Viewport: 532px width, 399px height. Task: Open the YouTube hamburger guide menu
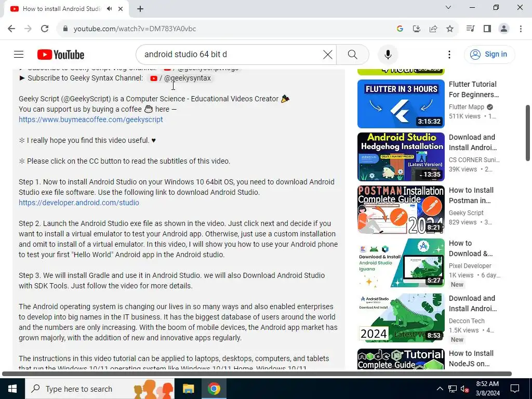click(19, 54)
